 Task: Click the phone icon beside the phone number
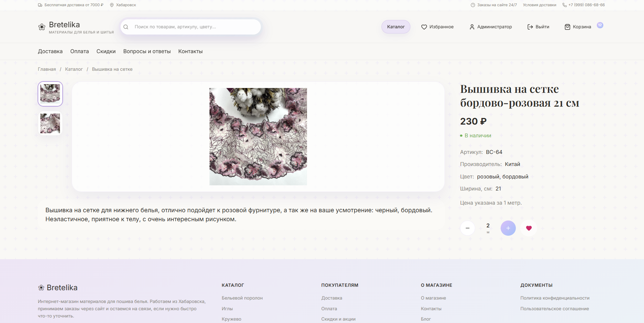564,5
